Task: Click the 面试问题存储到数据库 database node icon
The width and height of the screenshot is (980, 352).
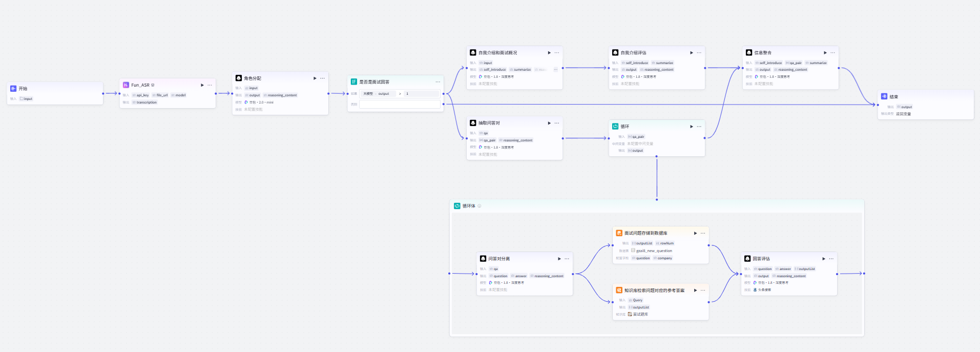Action: [619, 233]
